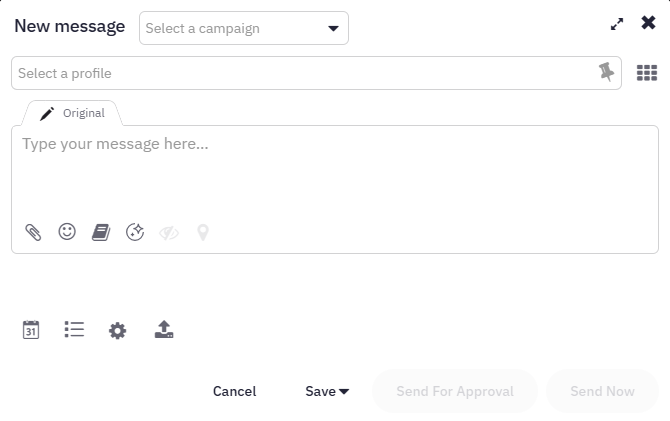Open message settings gear icon
This screenshot has height=421, width=670.
tap(118, 330)
